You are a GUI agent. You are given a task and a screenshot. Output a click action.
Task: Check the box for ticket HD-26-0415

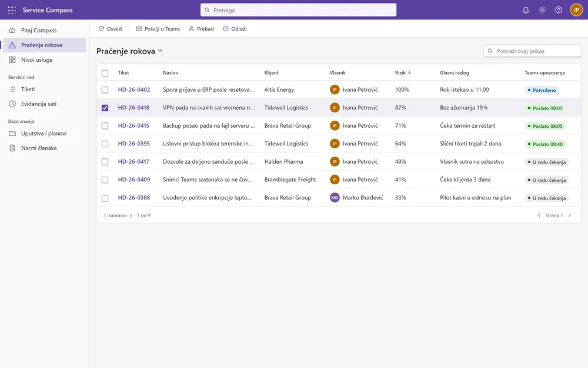105,126
